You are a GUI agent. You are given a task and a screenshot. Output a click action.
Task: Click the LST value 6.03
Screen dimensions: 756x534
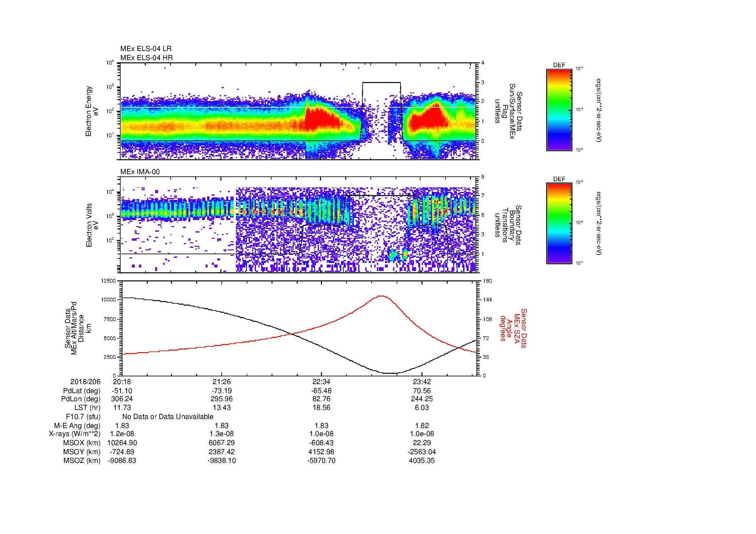tap(421, 407)
